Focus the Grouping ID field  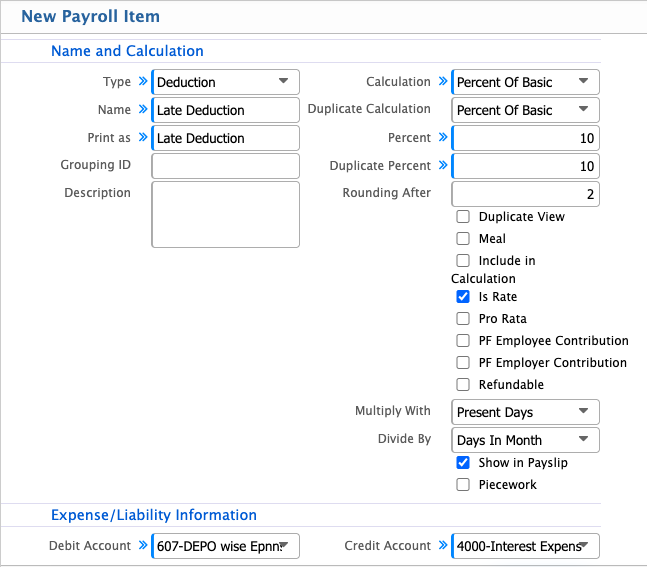225,166
